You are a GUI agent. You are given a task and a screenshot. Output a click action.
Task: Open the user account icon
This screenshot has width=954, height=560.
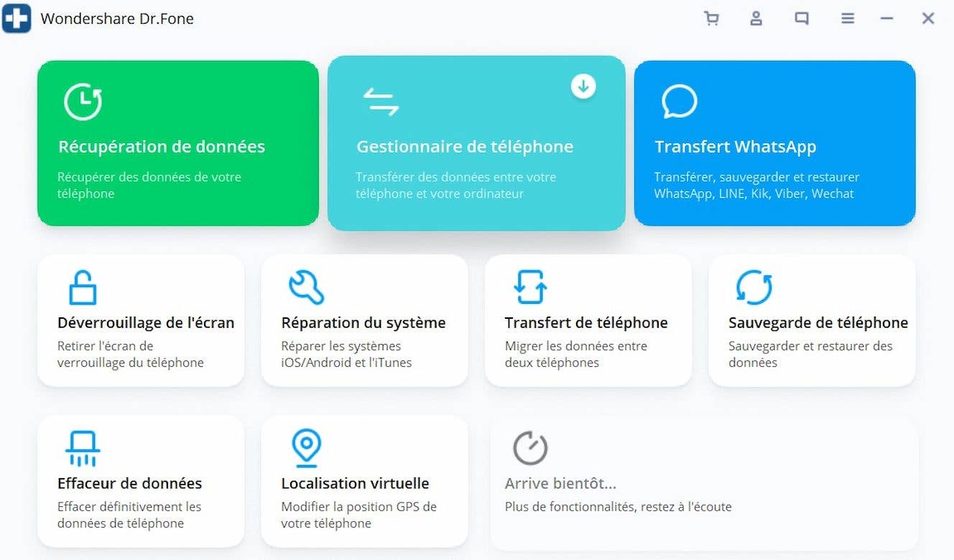coord(756,18)
